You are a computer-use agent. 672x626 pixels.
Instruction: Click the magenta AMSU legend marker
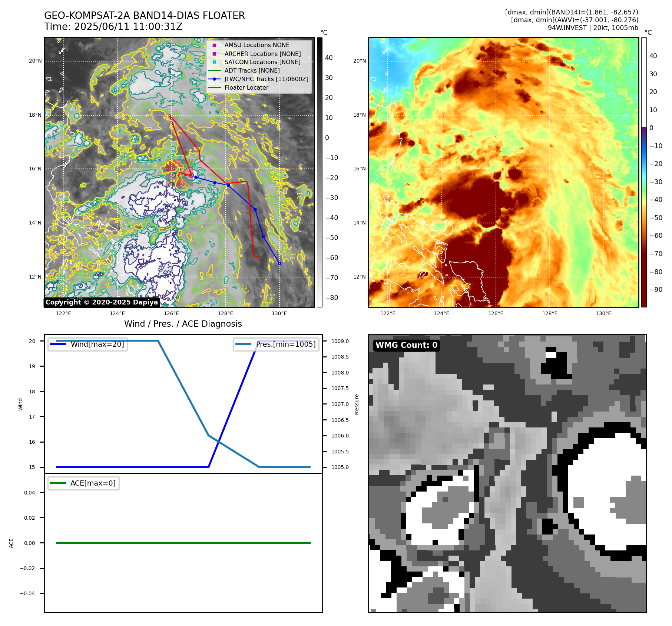click(x=214, y=45)
